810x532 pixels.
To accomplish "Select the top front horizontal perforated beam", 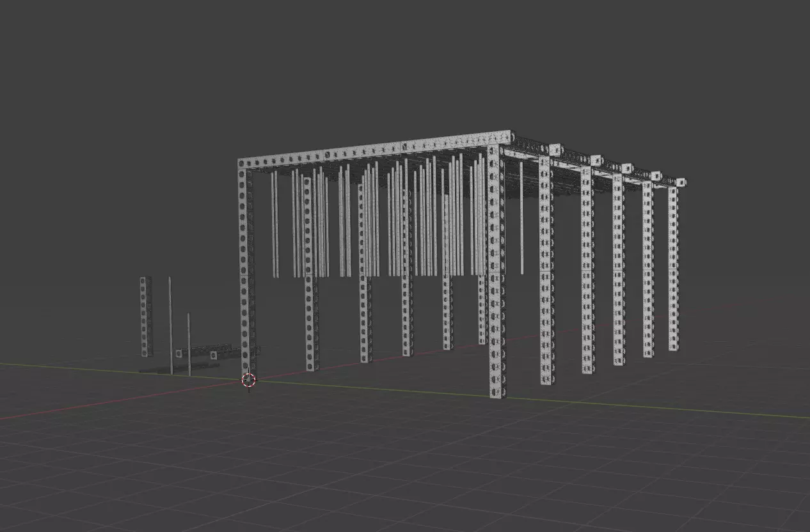I will [375, 148].
